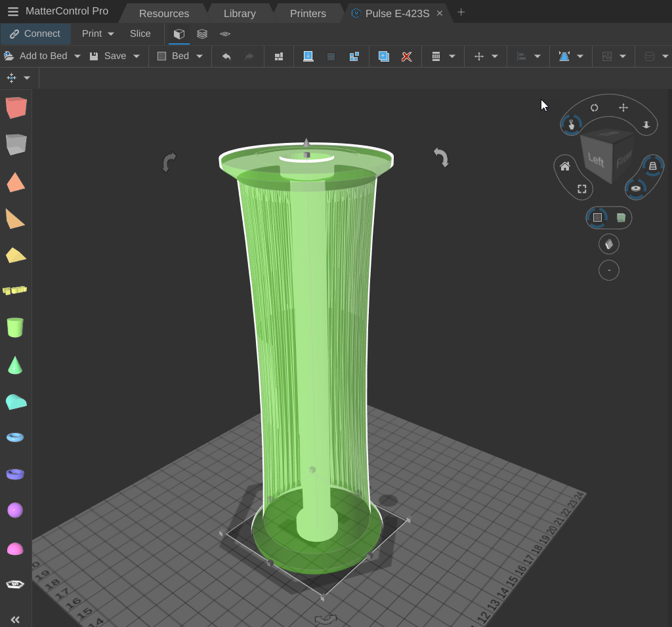Screen dimensions: 672x627
Task: Add a new tab with plus button
Action: click(x=461, y=12)
